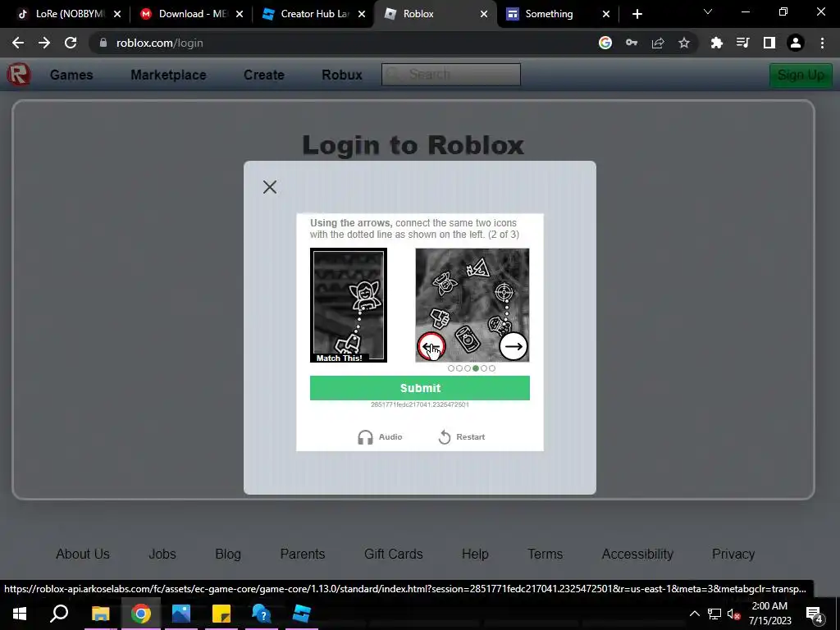Image resolution: width=840 pixels, height=630 pixels.
Task: Go back to the previous page
Action: coord(18,43)
